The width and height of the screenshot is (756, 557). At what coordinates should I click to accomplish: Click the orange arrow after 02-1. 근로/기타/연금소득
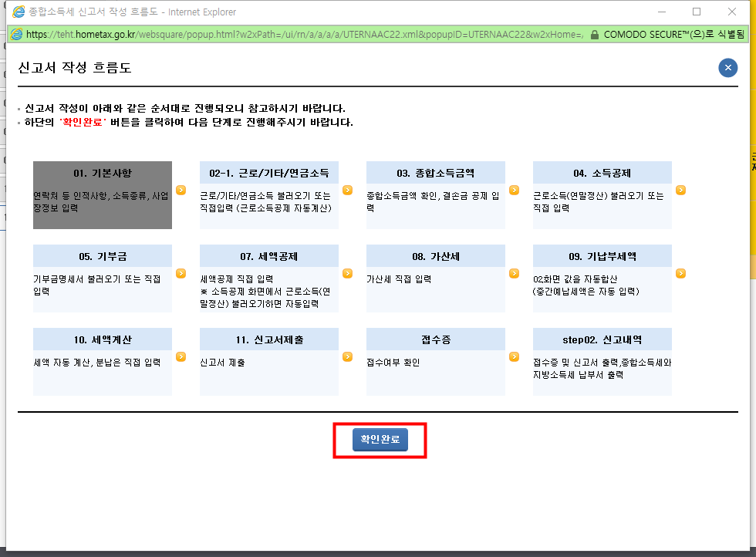[x=348, y=190]
